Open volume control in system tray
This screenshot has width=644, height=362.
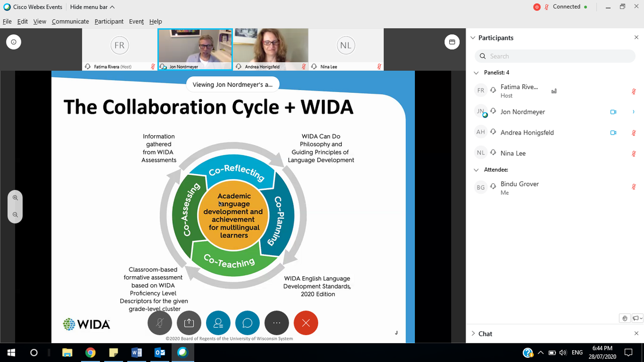pos(562,352)
